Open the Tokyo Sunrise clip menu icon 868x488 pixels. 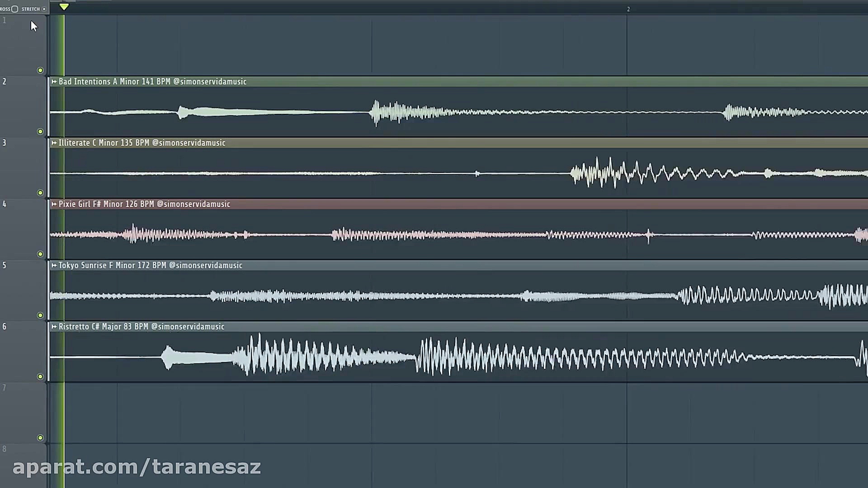click(54, 266)
